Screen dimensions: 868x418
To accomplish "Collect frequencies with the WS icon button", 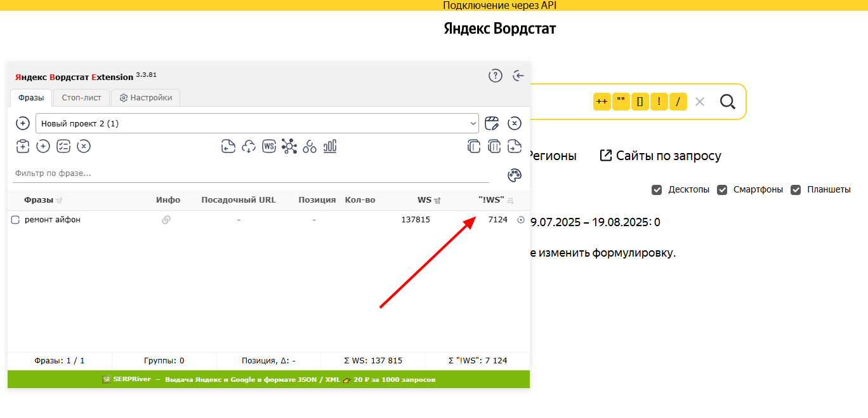I will coord(269,146).
